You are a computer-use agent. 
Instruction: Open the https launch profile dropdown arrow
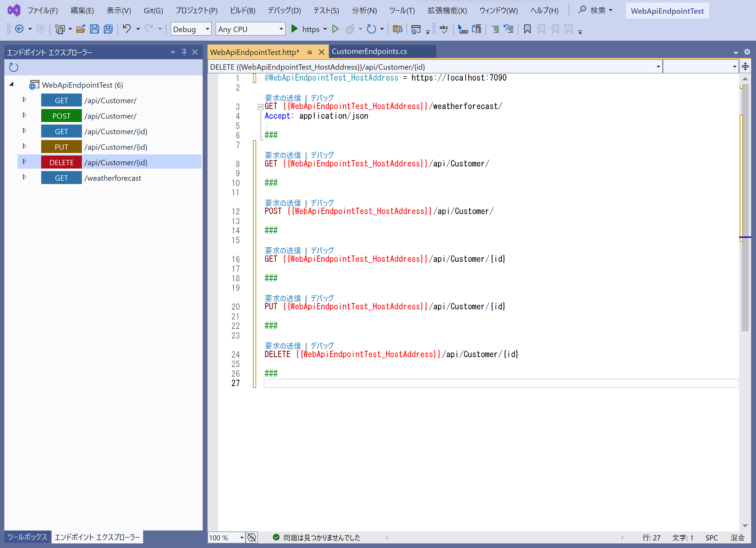pos(325,29)
